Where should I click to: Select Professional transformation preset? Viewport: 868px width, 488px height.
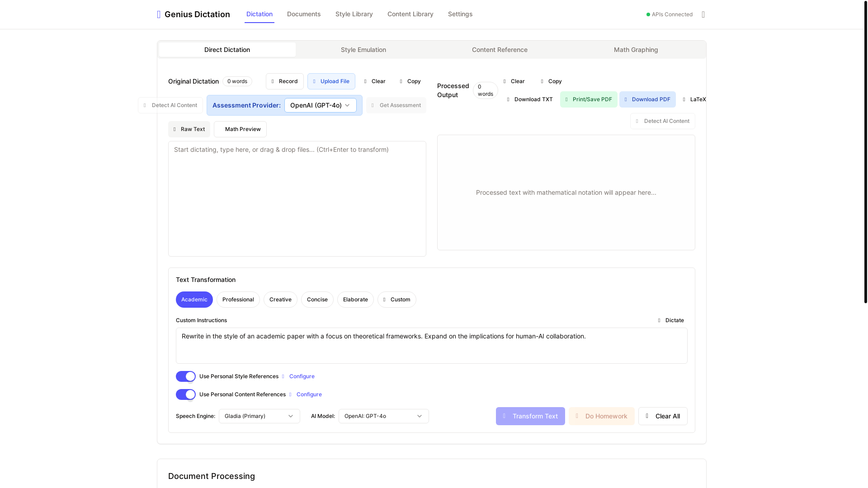238,300
